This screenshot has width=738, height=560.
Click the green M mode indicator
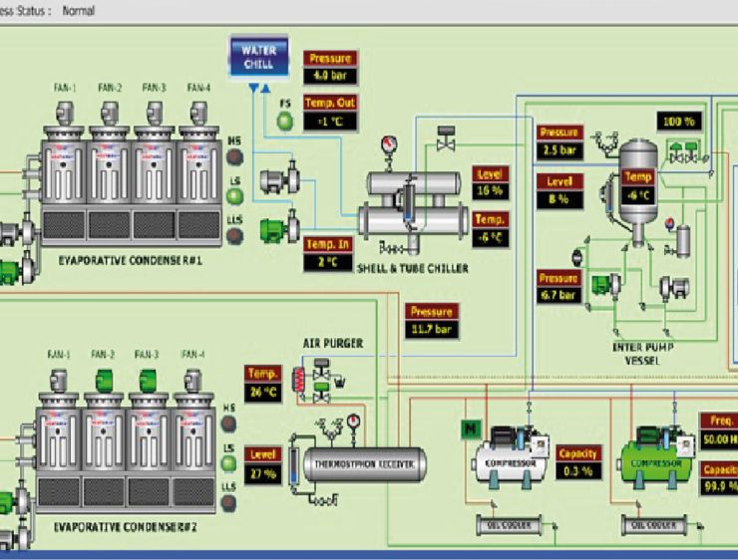pyautogui.click(x=469, y=428)
